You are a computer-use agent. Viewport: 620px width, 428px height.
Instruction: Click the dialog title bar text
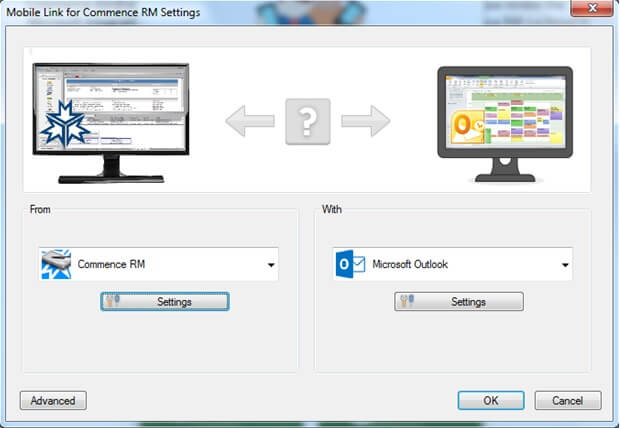(103, 12)
